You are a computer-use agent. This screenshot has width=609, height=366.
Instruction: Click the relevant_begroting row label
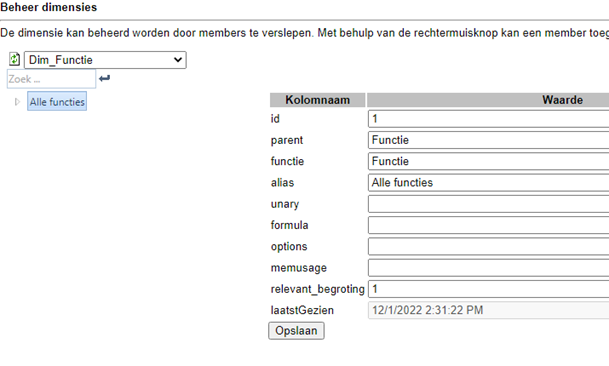point(317,289)
